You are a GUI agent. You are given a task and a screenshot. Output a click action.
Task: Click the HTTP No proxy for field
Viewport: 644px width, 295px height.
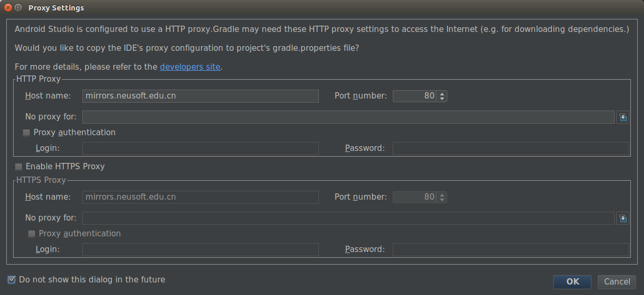[x=348, y=117]
